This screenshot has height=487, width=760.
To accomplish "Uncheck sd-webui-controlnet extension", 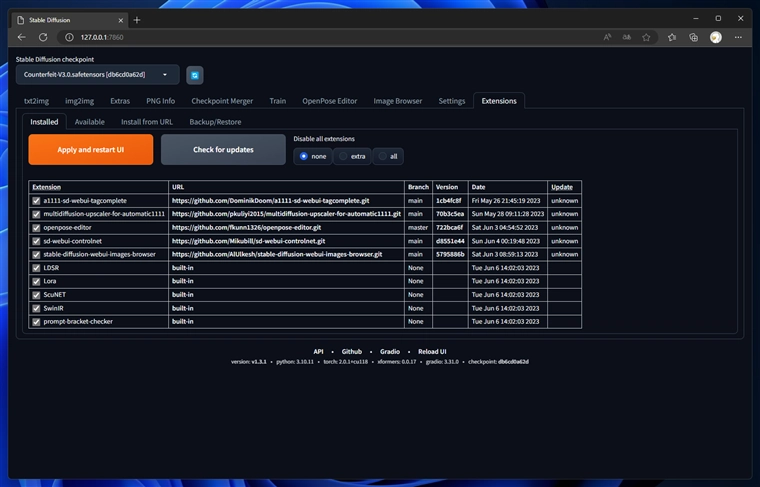I will tap(36, 241).
